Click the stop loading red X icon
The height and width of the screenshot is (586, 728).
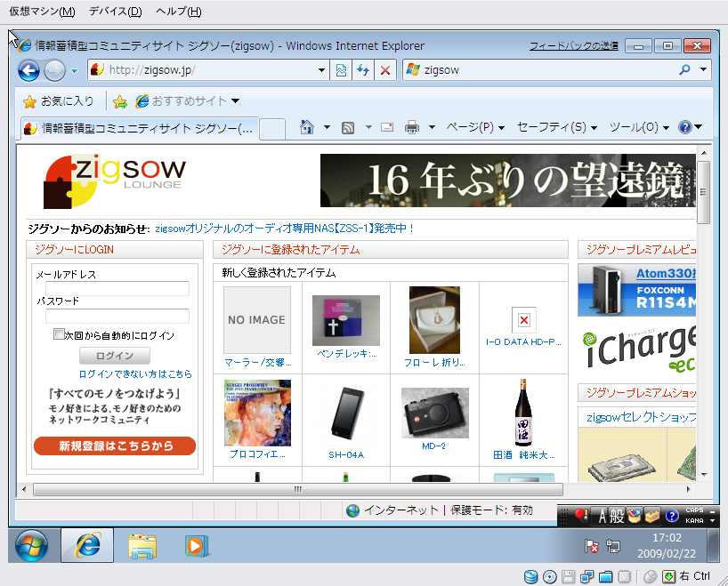384,70
